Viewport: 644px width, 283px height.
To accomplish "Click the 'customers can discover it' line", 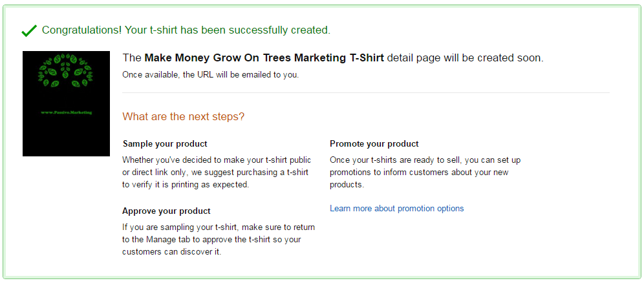I will click(172, 252).
